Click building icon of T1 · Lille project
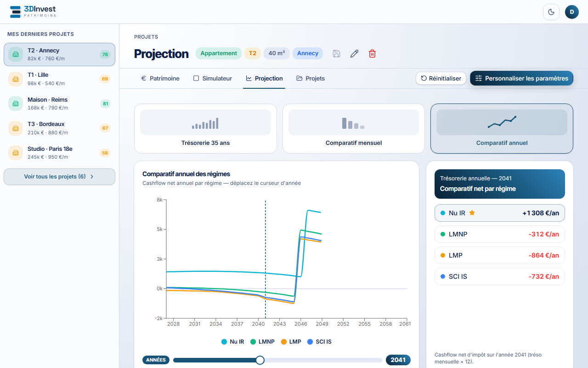The image size is (588, 368). click(16, 79)
